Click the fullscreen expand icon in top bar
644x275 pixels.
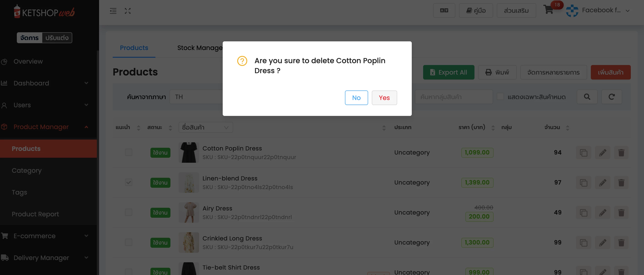[x=128, y=11]
